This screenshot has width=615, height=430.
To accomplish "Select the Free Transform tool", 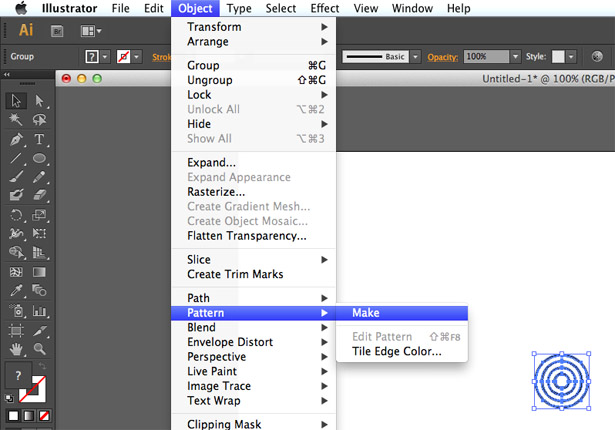I will pyautogui.click(x=39, y=233).
